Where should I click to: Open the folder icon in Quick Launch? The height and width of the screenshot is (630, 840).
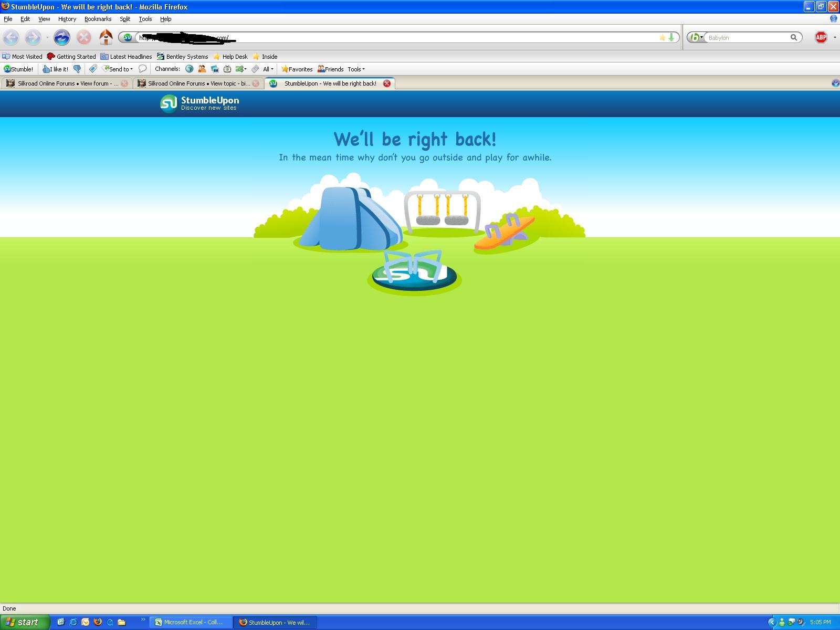tap(122, 622)
